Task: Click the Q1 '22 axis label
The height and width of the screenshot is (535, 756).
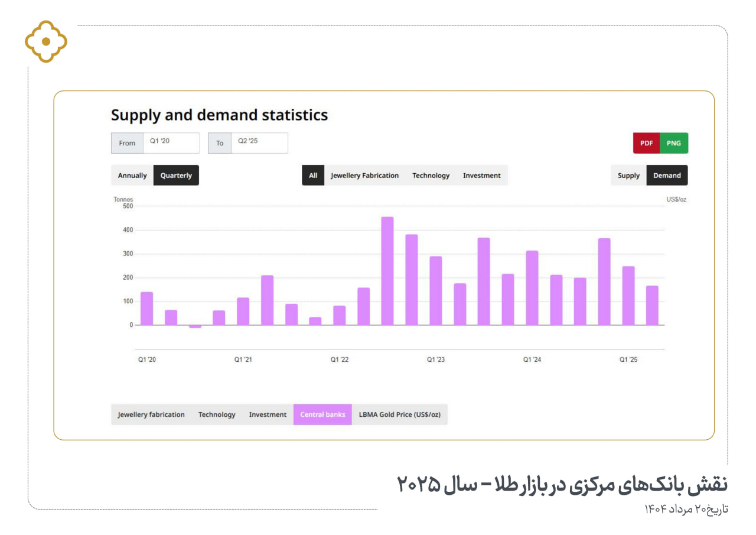Action: tap(340, 359)
